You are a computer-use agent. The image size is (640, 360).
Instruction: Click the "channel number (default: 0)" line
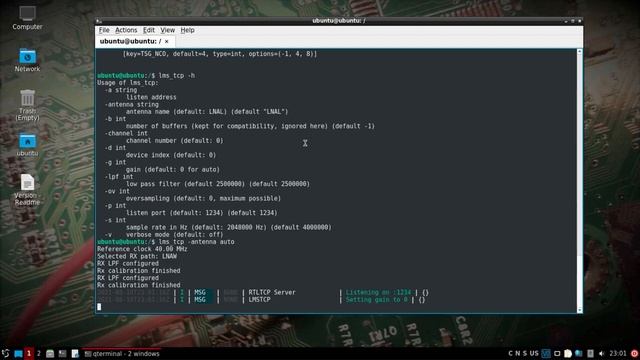(175, 140)
